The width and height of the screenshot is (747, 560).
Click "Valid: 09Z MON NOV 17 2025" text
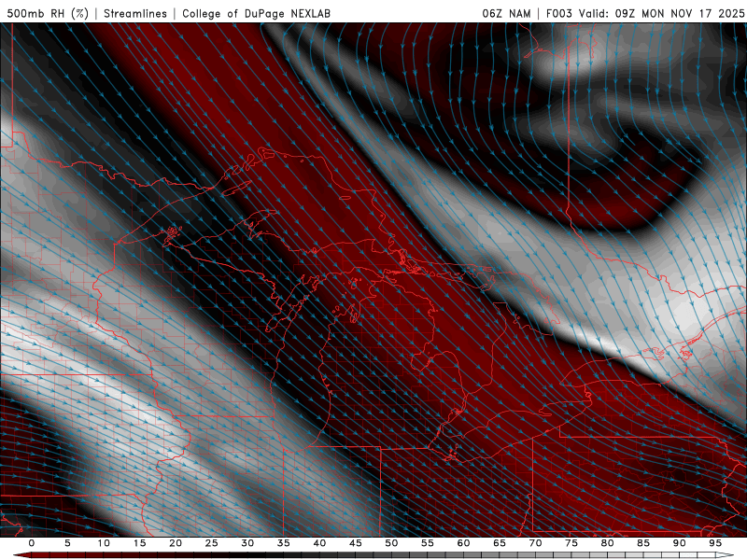661,13
